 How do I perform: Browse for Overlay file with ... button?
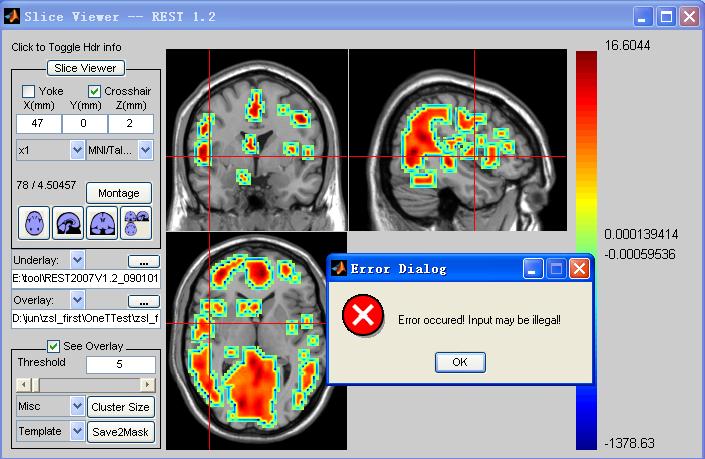144,301
